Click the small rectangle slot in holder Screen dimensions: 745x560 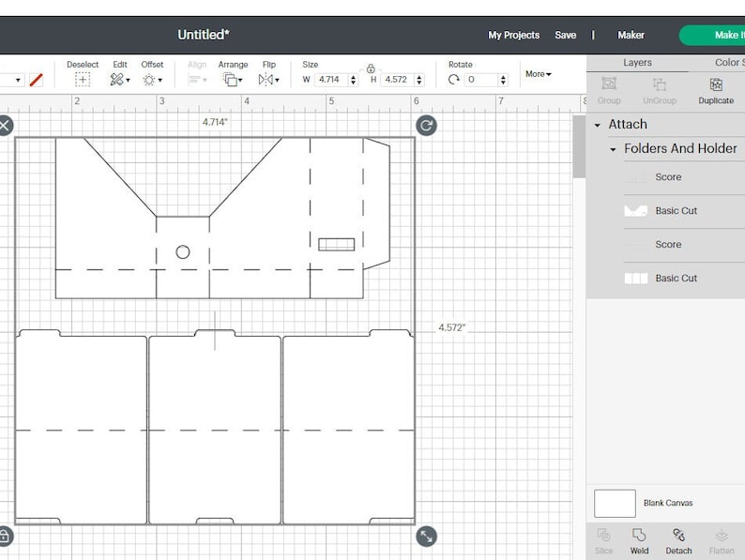coord(337,244)
